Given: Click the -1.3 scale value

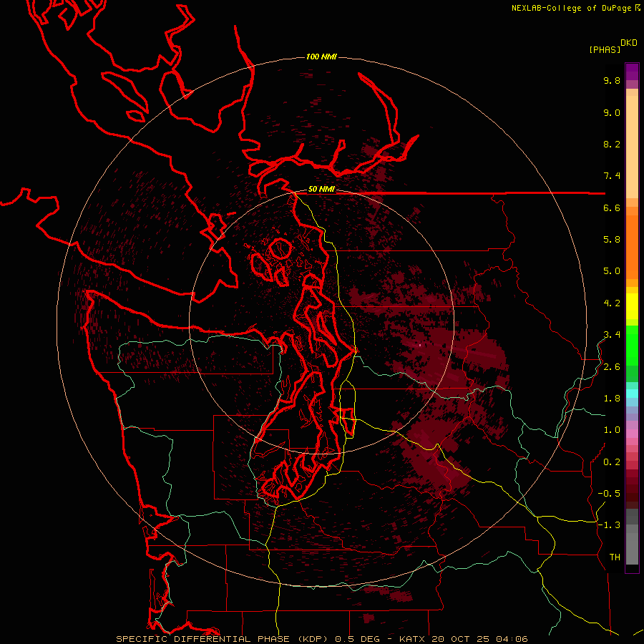Looking at the screenshot, I should click(609, 525).
